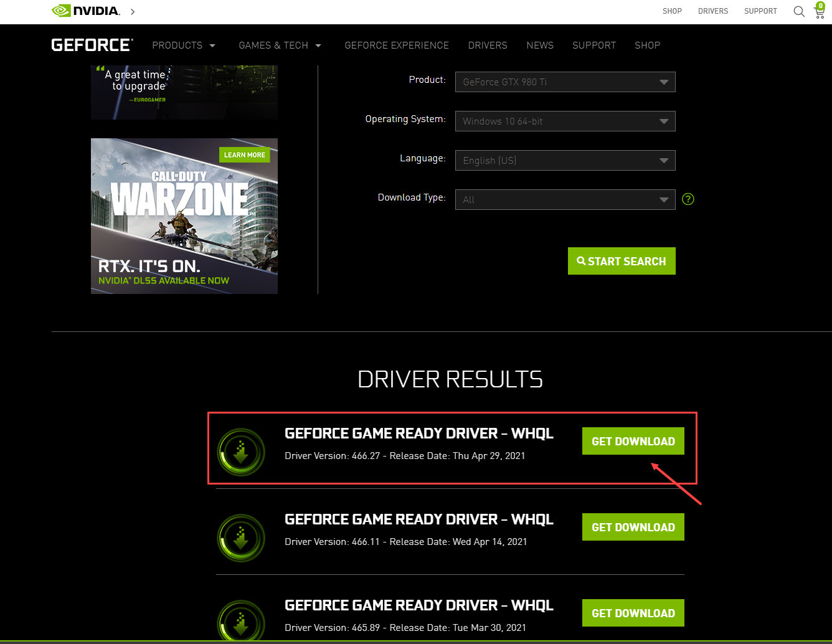Screen dimensions: 832x644
Task: Click the 'Download Type:' label
Action: click(x=412, y=197)
